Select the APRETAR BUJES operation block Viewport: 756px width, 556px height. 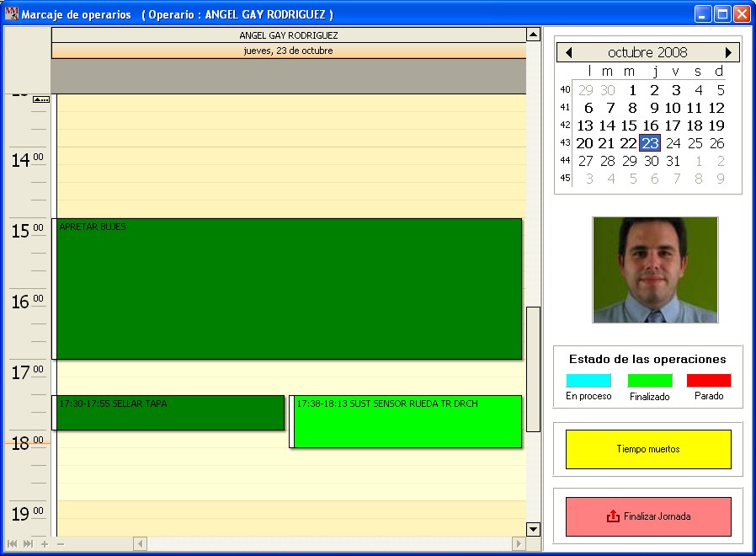pos(287,289)
